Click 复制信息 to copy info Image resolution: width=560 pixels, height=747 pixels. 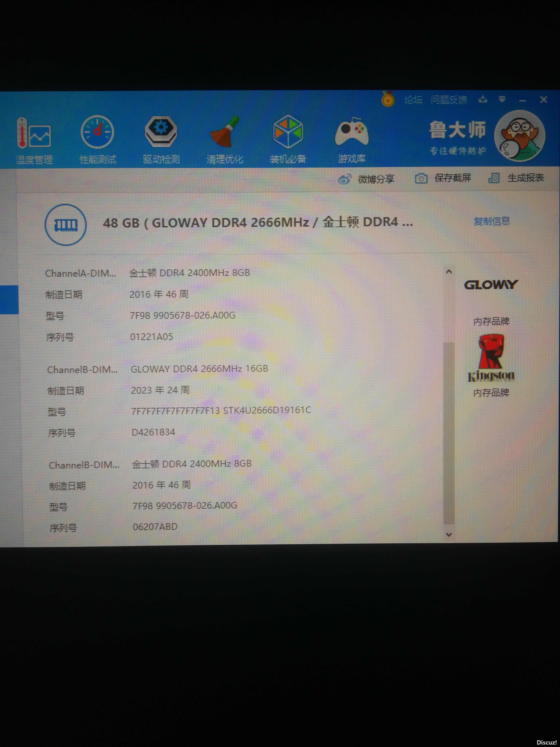pos(492,222)
